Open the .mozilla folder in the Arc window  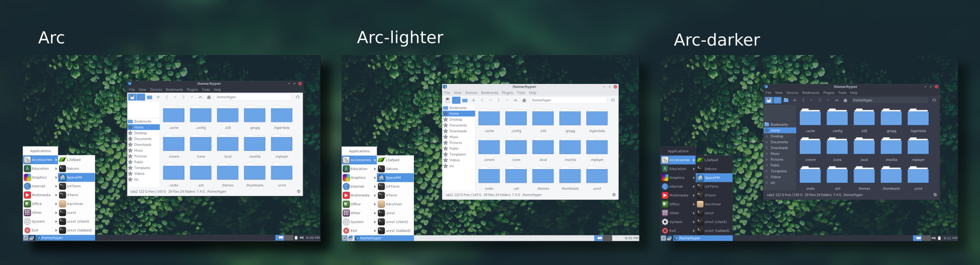point(255,145)
